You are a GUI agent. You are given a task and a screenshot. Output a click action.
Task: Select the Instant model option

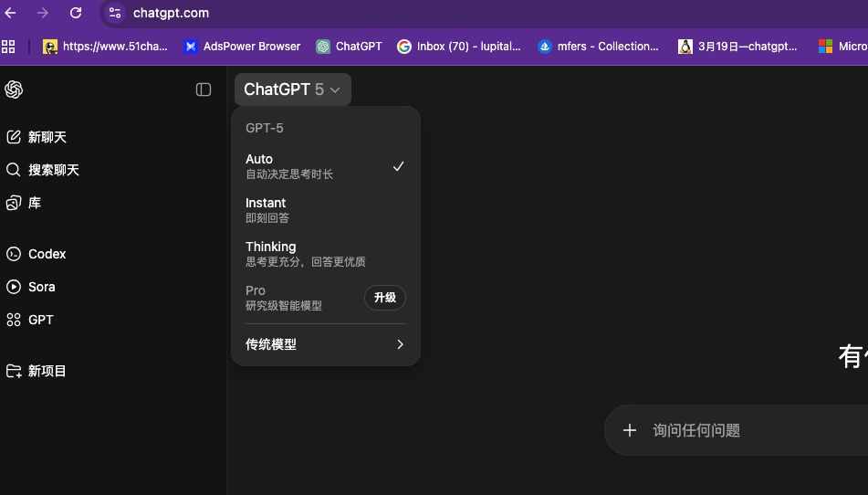pyautogui.click(x=326, y=210)
